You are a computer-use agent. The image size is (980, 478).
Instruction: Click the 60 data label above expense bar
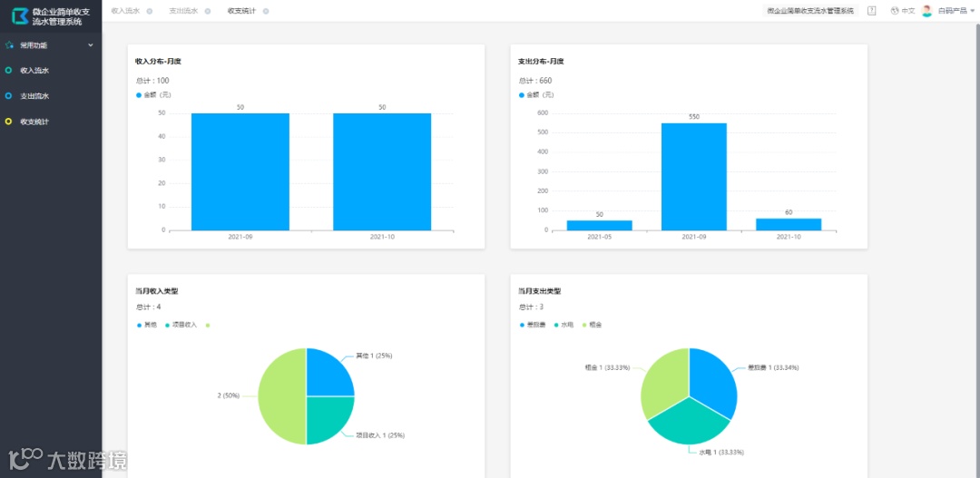[789, 212]
